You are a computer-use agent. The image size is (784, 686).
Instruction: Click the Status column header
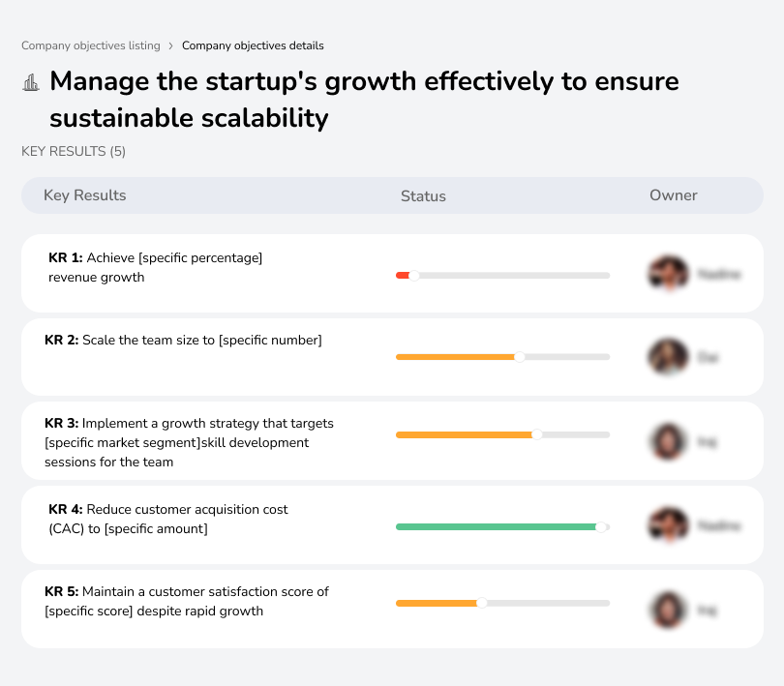423,195
